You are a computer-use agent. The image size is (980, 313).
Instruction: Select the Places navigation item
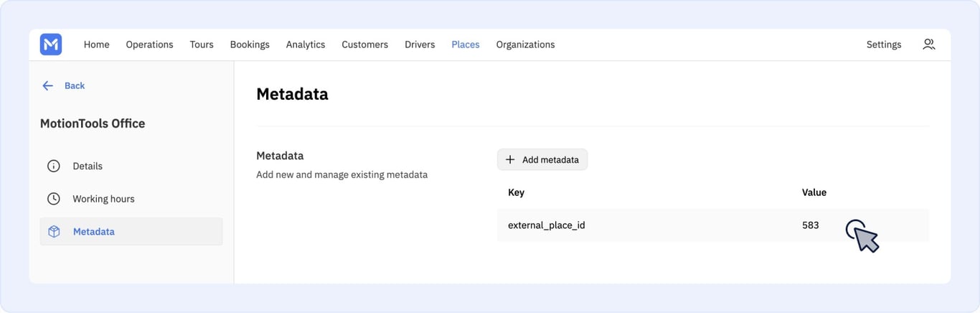466,45
